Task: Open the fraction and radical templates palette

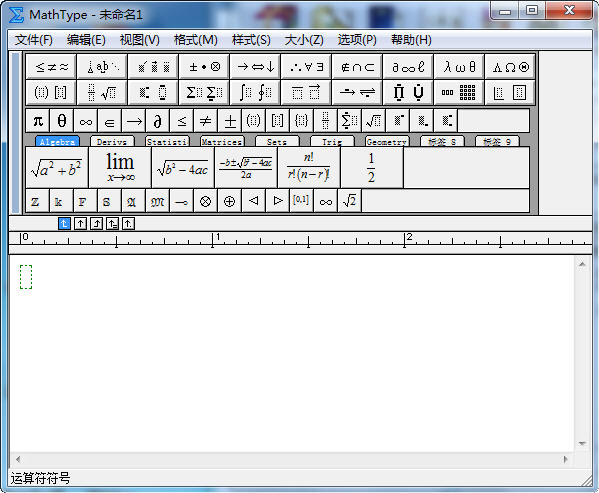Action: click(102, 92)
